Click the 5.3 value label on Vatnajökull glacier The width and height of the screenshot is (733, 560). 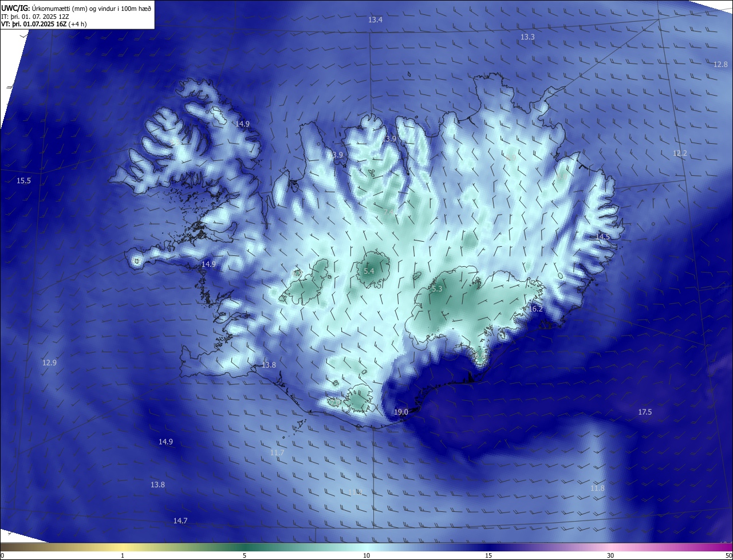(437, 289)
